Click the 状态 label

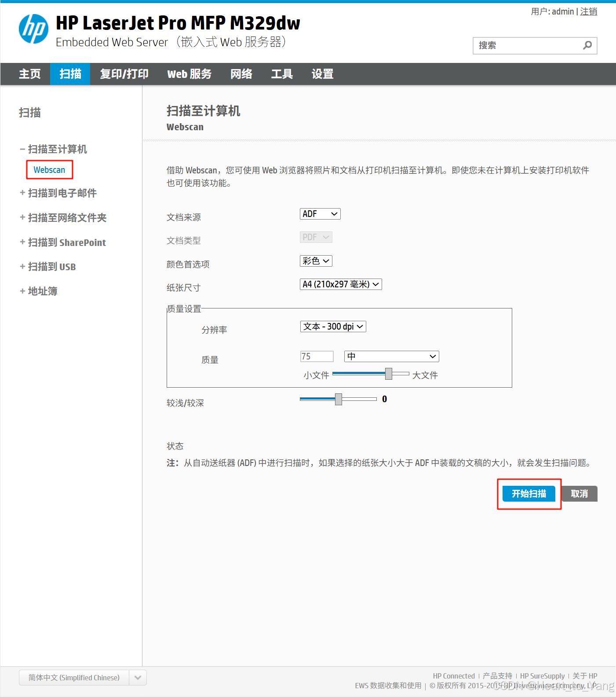[175, 446]
